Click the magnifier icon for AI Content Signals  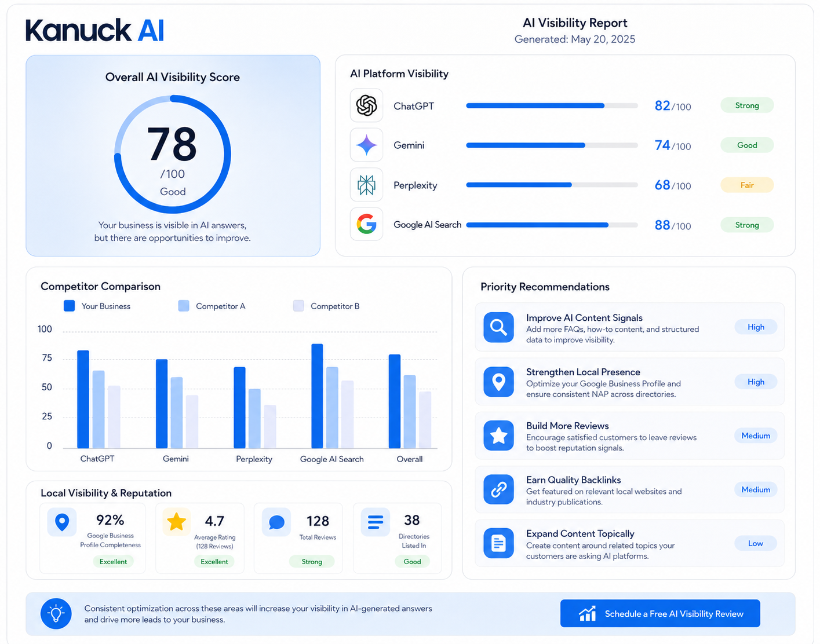[x=498, y=327]
